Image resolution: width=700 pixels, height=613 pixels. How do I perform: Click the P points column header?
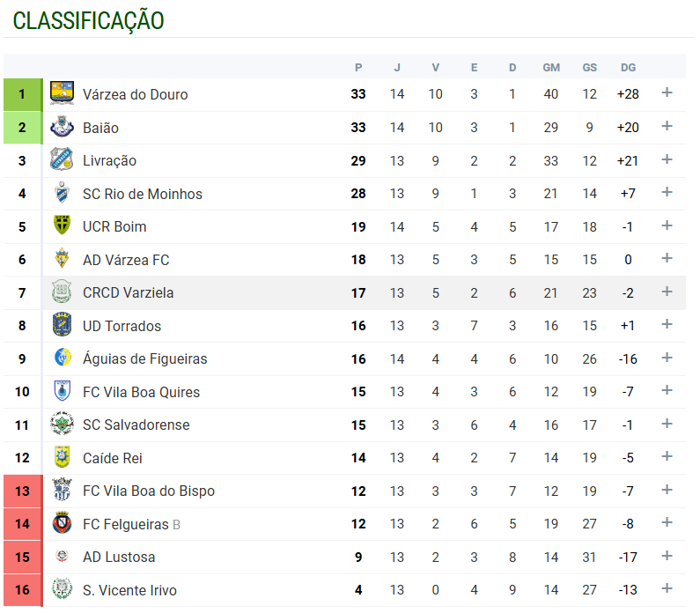pos(358,67)
